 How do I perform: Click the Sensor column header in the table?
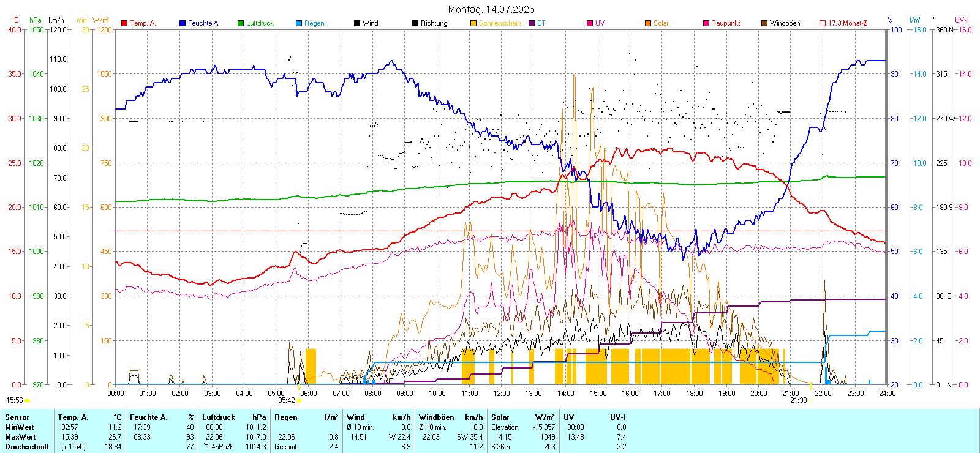pos(17,417)
